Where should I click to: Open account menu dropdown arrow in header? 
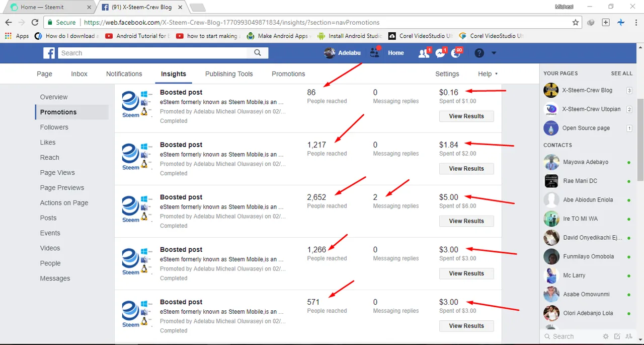point(494,53)
